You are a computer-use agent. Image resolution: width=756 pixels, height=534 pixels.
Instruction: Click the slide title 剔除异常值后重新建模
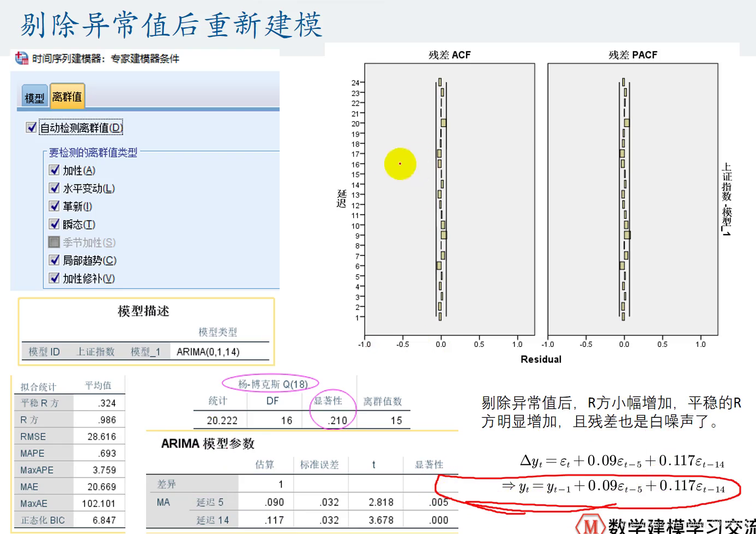(x=172, y=25)
